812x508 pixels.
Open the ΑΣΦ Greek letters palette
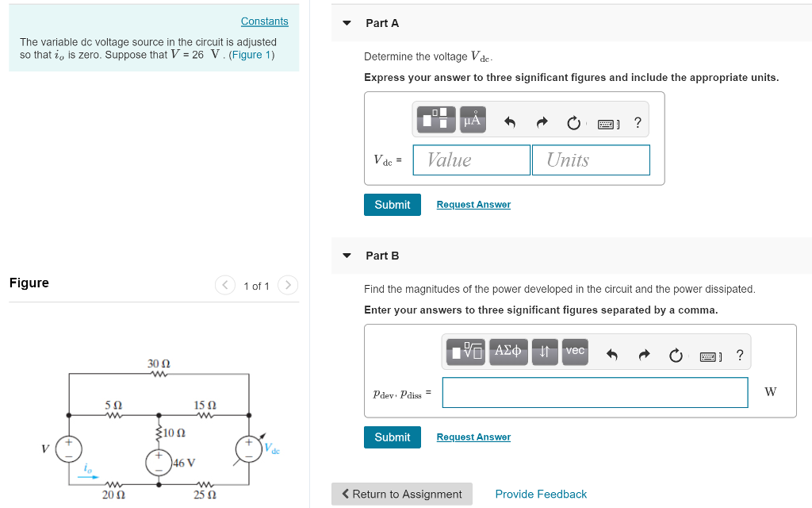point(508,352)
